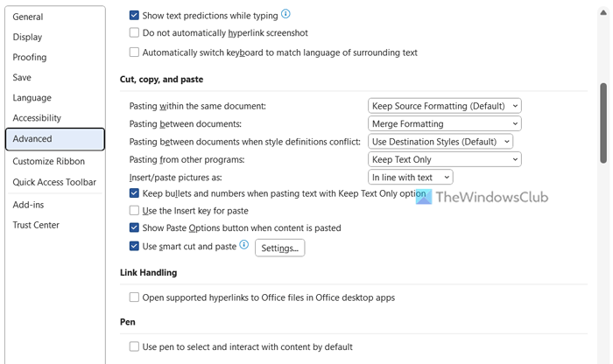The width and height of the screenshot is (613, 364).
Task: Expand Pasting between documents dropdown
Action: [x=444, y=124]
